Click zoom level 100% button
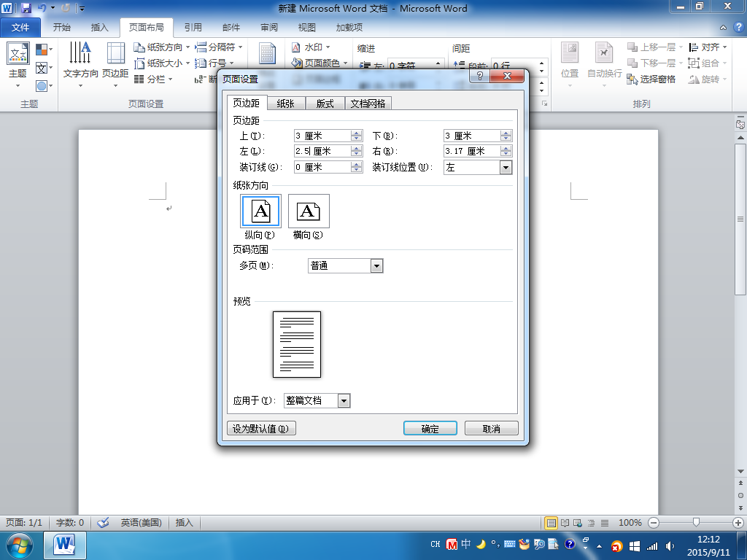 click(x=630, y=523)
